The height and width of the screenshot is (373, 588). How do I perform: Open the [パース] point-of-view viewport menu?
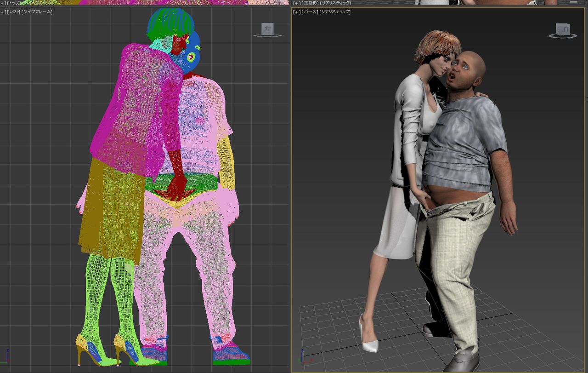tap(310, 11)
